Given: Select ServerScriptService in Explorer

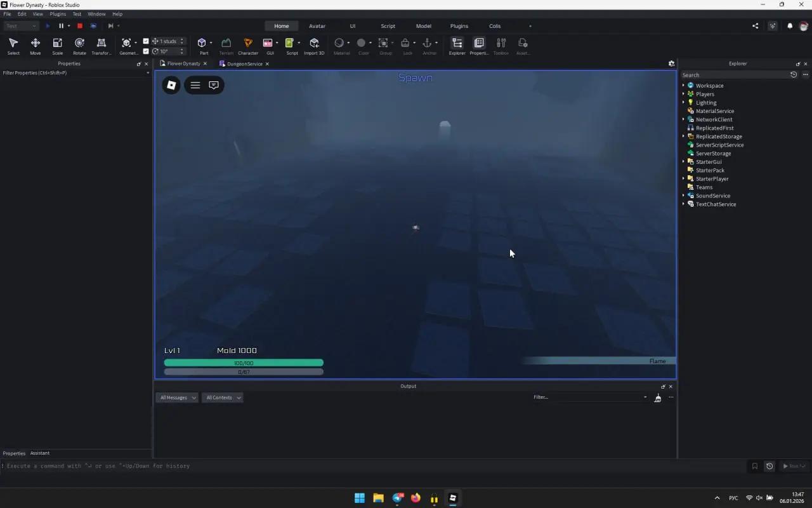Looking at the screenshot, I should coord(719,145).
